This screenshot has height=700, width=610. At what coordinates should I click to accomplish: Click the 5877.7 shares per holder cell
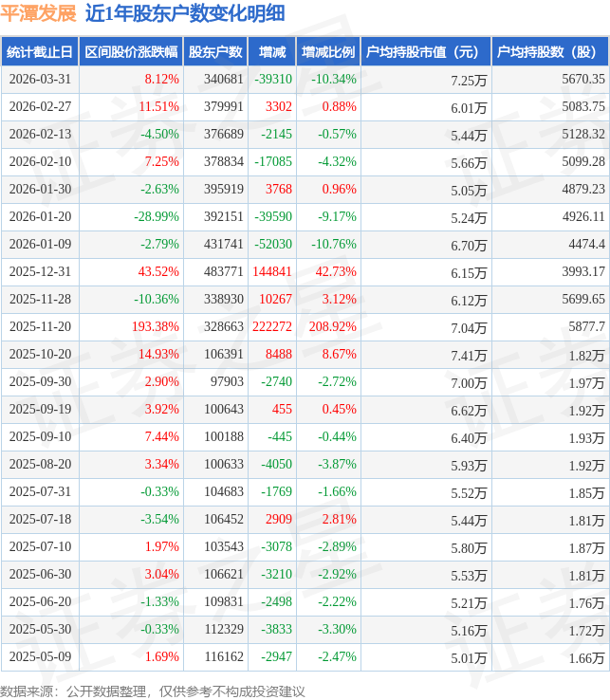pyautogui.click(x=585, y=326)
